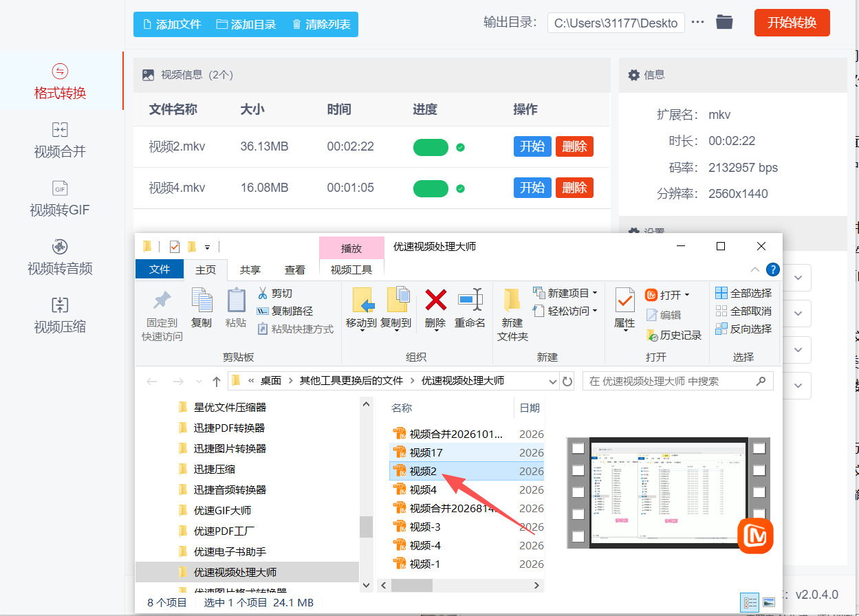Open the 文件 tab in Explorer
This screenshot has width=859, height=616.
160,269
